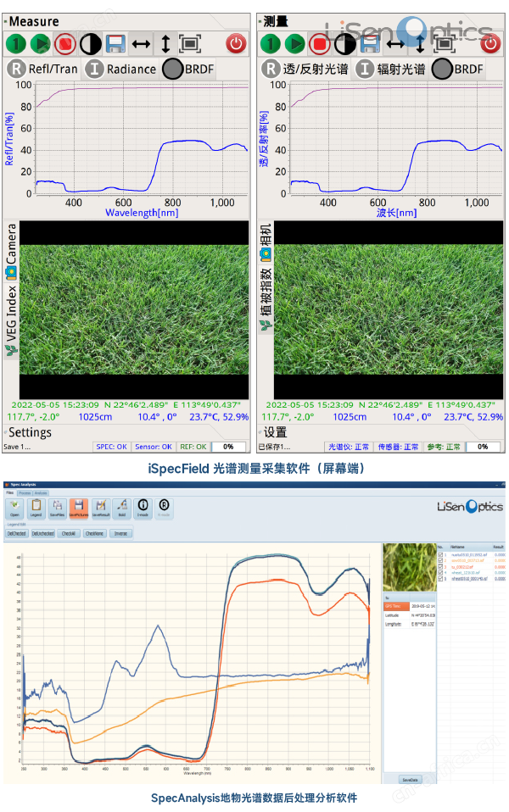509x812 pixels.
Task: Start continuous measurement in Chinese 测量 panel
Action: 295,44
